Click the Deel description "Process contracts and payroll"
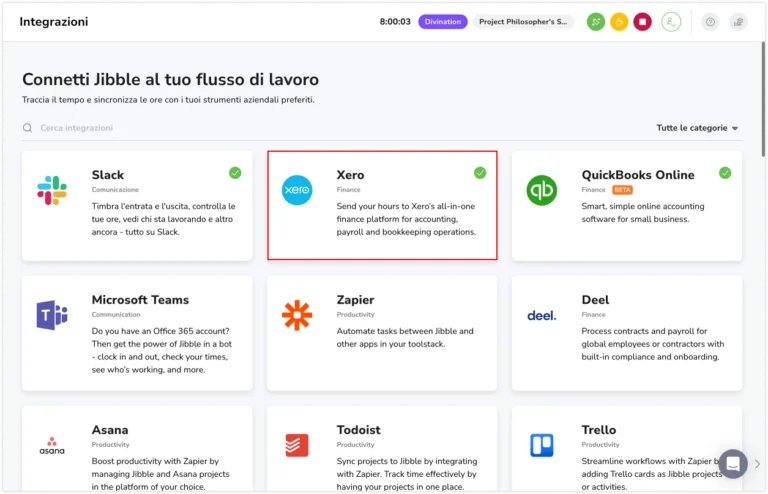Viewport: 768px width, 494px height. pos(652,344)
